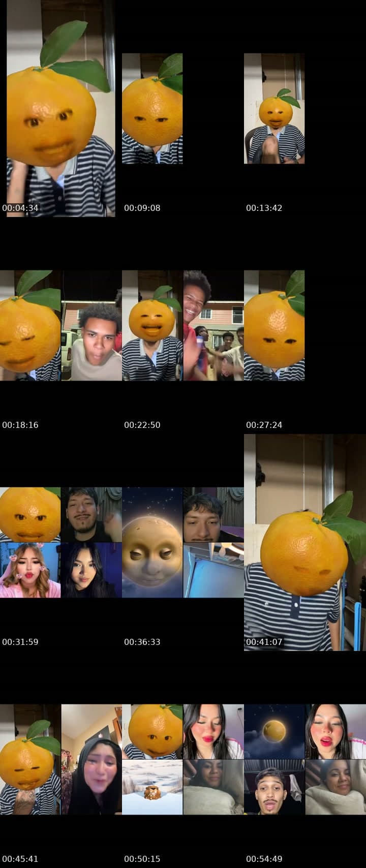
Task: Select the moon face frame at 00:36:33
Action: pos(183,542)
